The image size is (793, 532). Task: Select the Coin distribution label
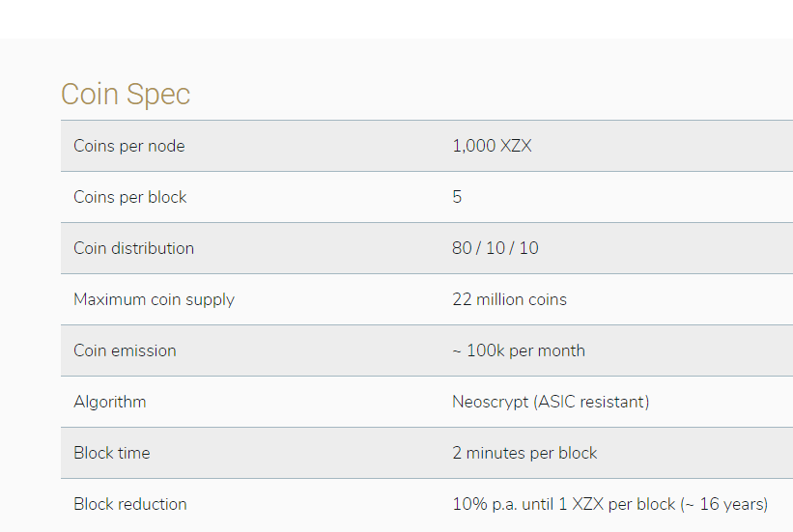coord(133,248)
